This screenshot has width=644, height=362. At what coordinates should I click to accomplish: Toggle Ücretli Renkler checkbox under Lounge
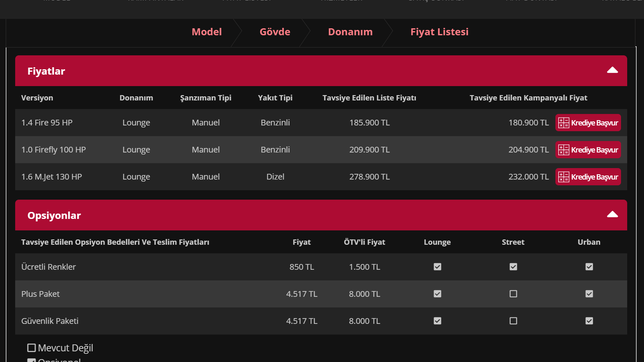tap(437, 267)
